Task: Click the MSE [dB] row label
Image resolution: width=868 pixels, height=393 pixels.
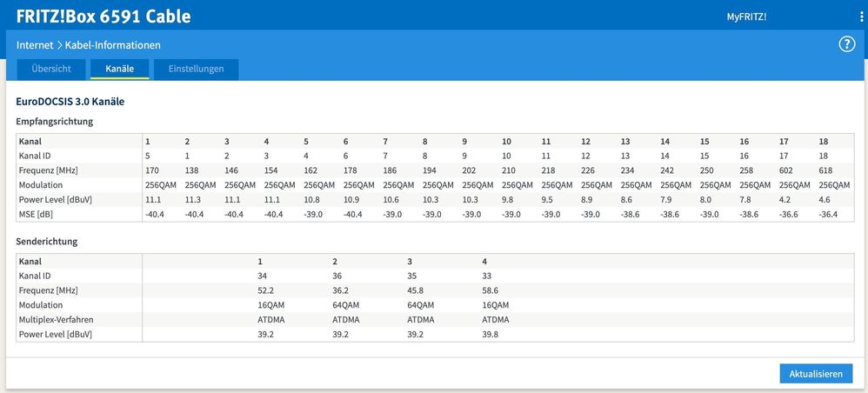Action: [36, 214]
